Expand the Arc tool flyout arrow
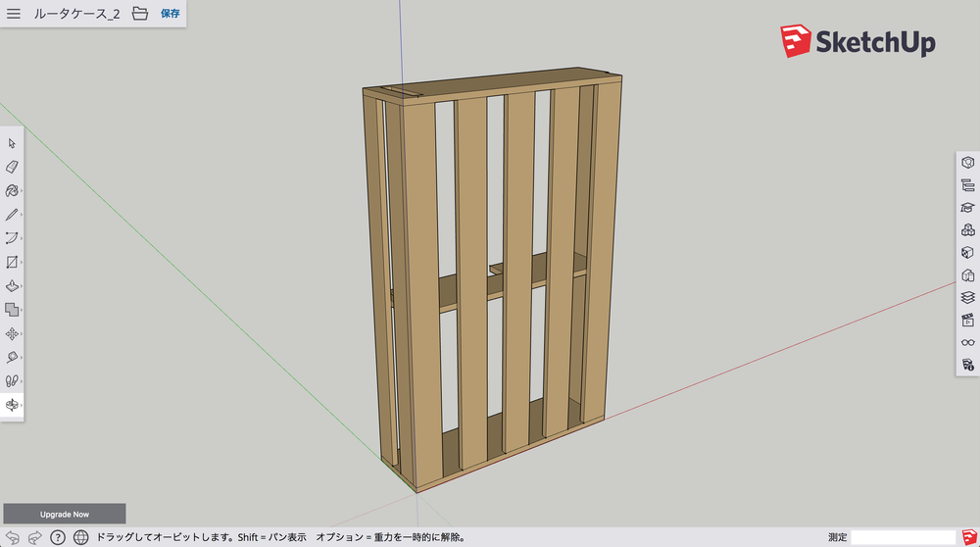The image size is (980, 547). pyautogui.click(x=22, y=238)
